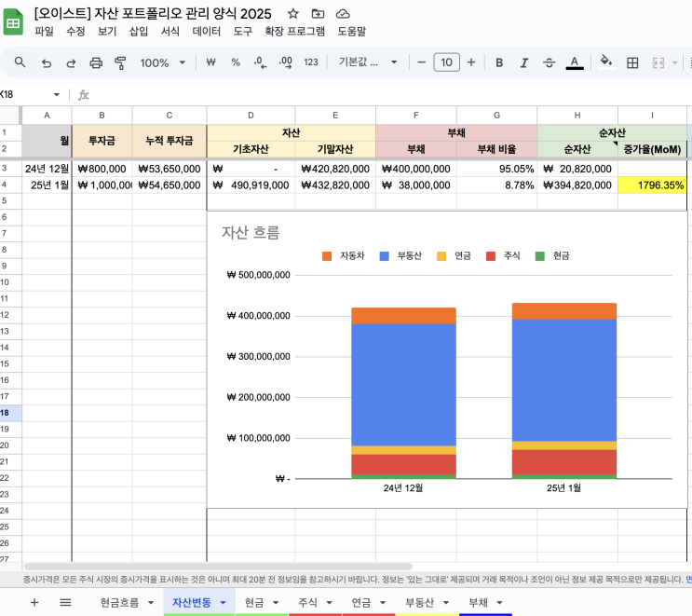The height and width of the screenshot is (616, 692).
Task: Decrease font size with minus button
Action: [422, 62]
